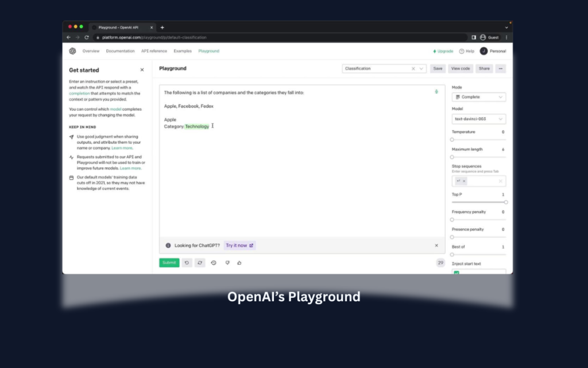The width and height of the screenshot is (588, 368).
Task: Open the Model dropdown showing text-davinci-003
Action: point(479,119)
